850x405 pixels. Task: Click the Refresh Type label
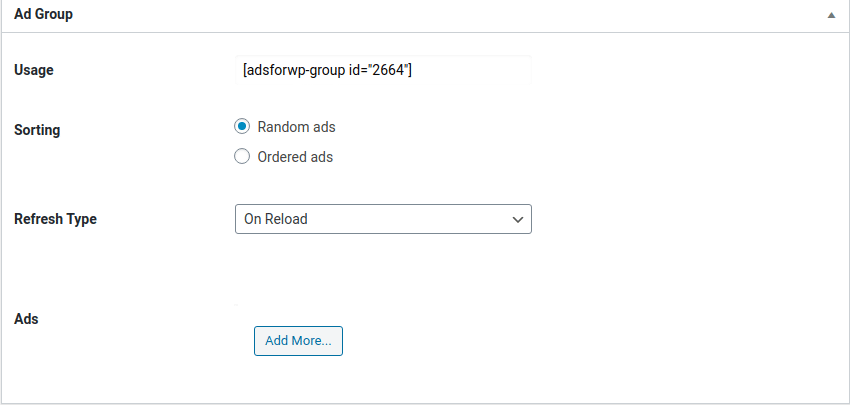click(55, 219)
